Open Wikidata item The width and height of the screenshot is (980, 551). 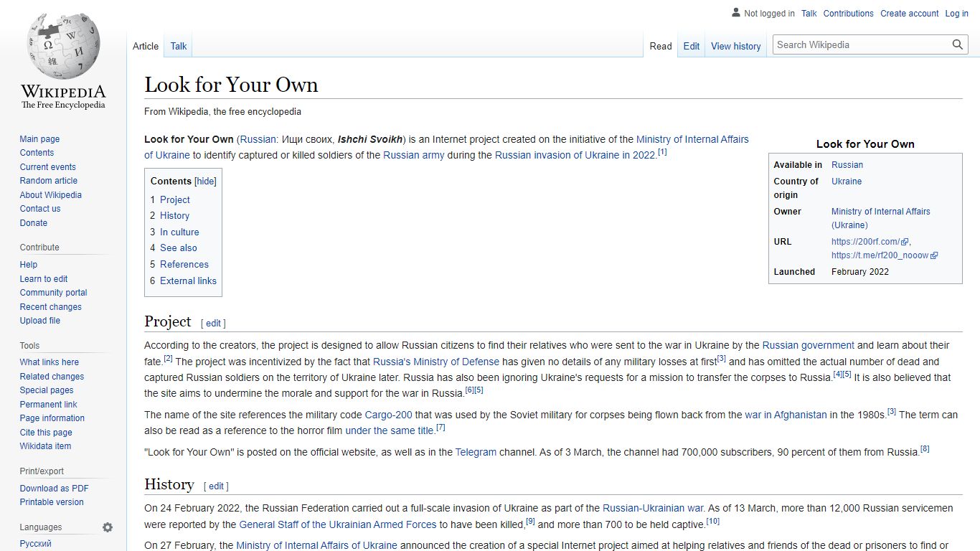coord(46,446)
